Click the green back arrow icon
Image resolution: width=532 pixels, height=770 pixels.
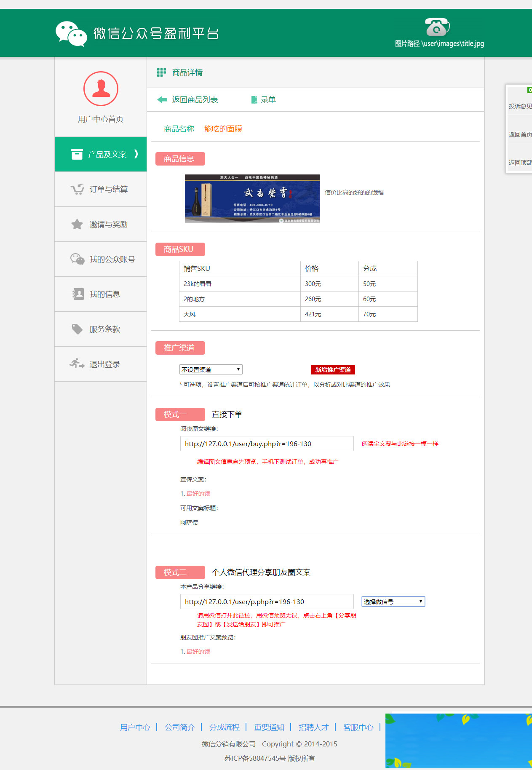tap(162, 100)
